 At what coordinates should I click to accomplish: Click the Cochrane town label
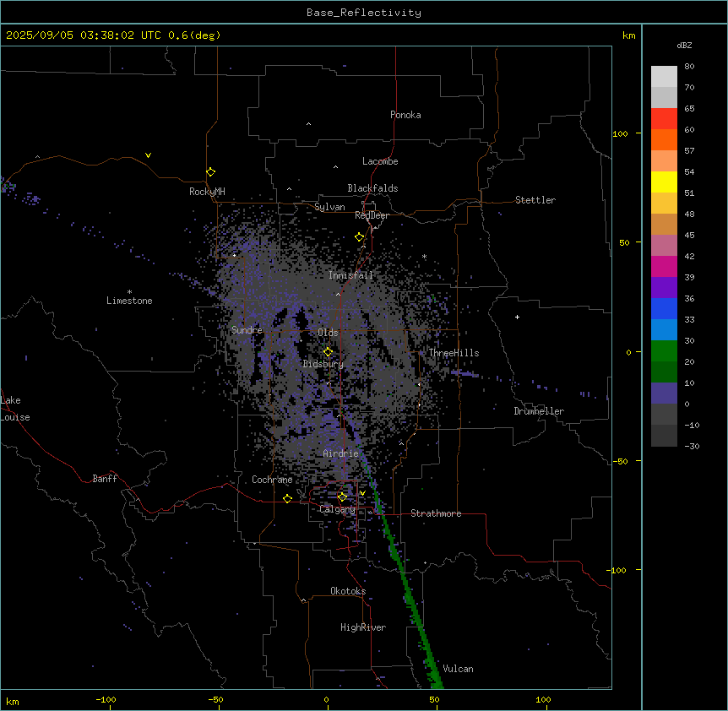(272, 480)
